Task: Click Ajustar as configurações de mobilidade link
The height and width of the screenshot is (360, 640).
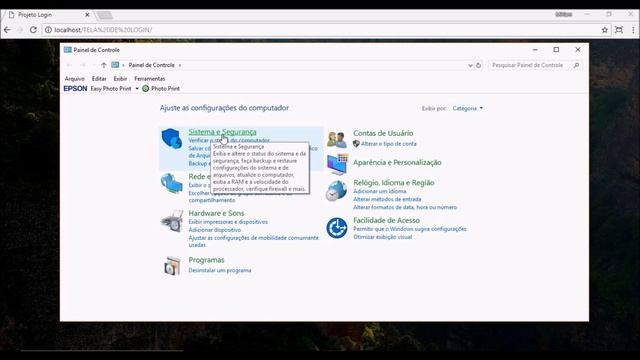Action: tap(253, 241)
